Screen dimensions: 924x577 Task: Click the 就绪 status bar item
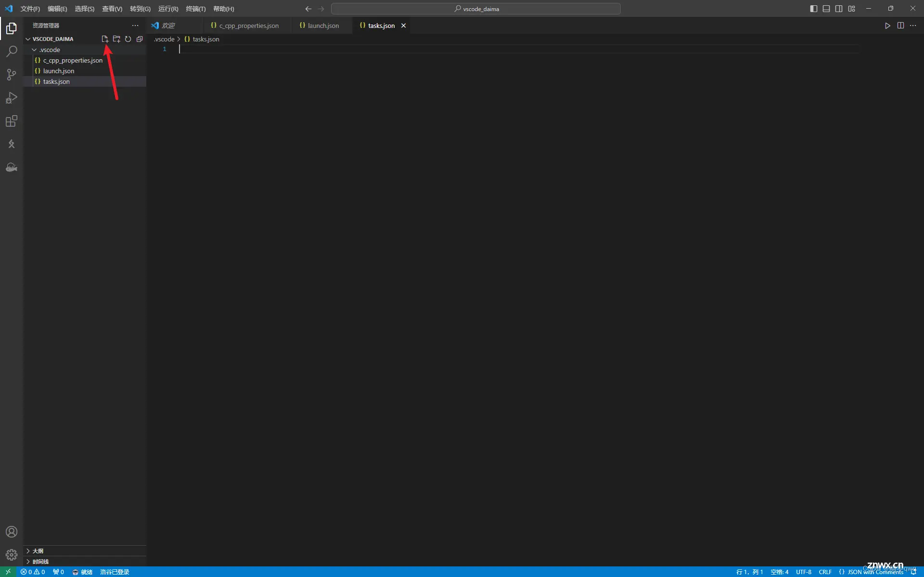click(x=82, y=572)
